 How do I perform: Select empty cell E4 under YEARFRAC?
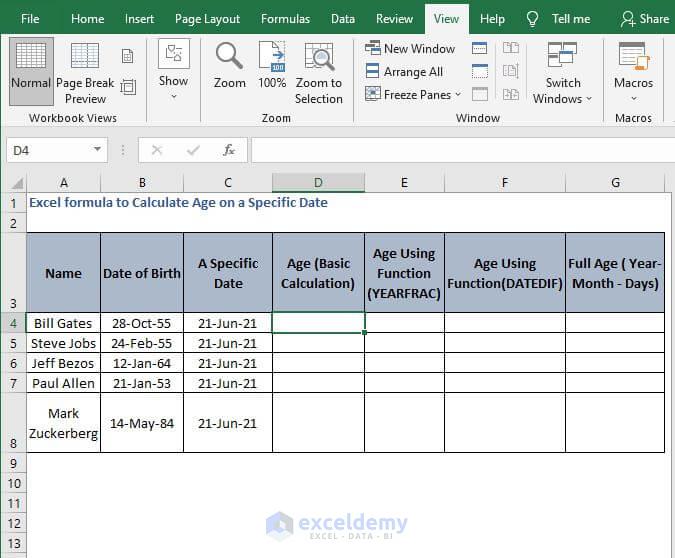404,323
